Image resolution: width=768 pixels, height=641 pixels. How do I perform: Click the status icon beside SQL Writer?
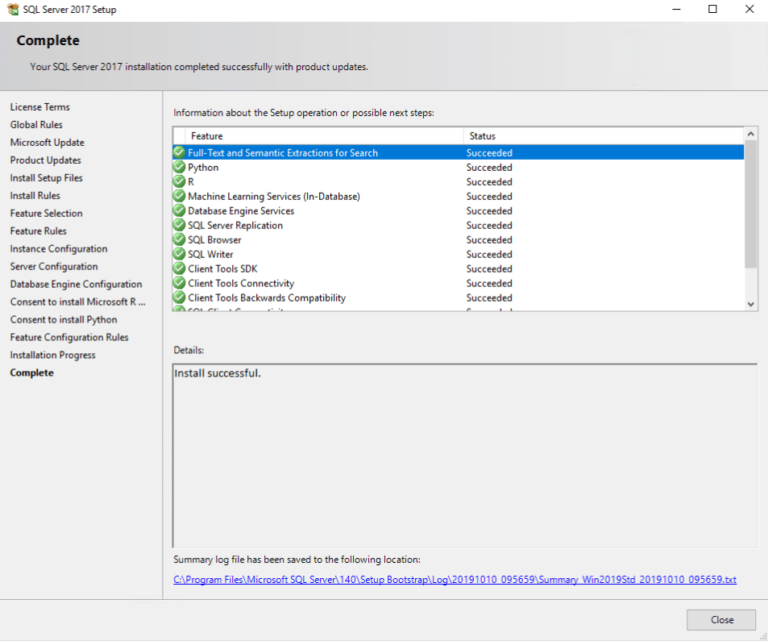click(x=179, y=255)
